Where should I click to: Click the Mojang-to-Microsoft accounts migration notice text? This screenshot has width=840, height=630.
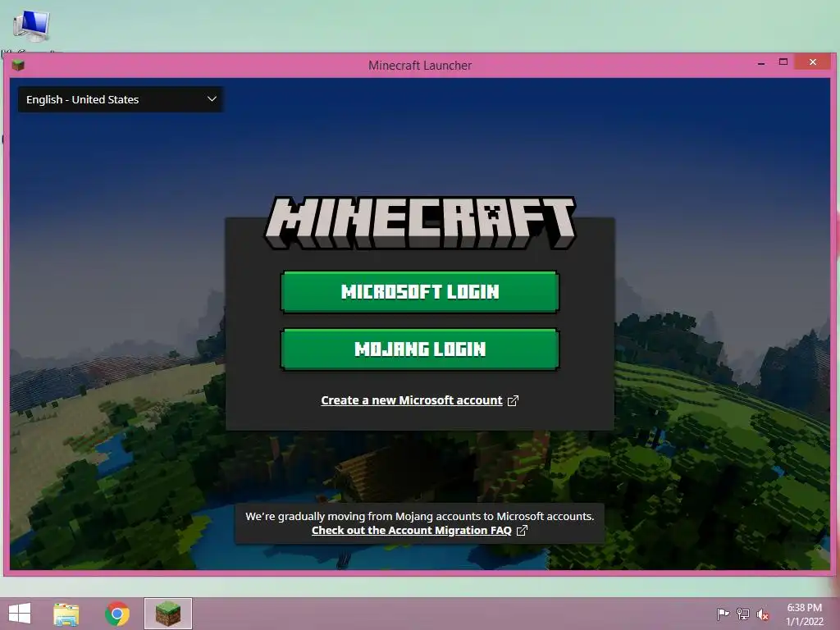419,517
